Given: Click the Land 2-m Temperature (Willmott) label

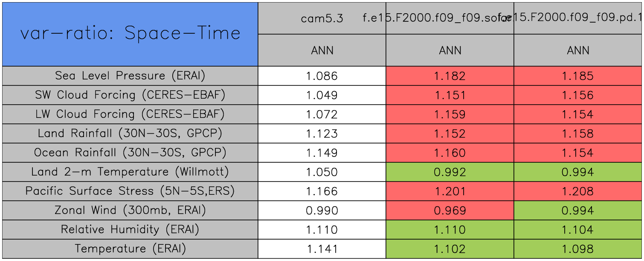Looking at the screenshot, I should point(130,172).
